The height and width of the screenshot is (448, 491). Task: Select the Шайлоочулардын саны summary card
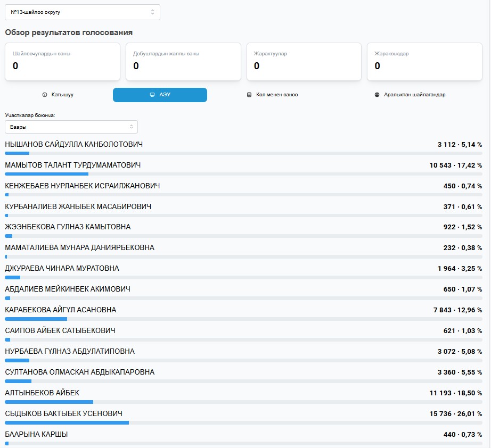62,62
